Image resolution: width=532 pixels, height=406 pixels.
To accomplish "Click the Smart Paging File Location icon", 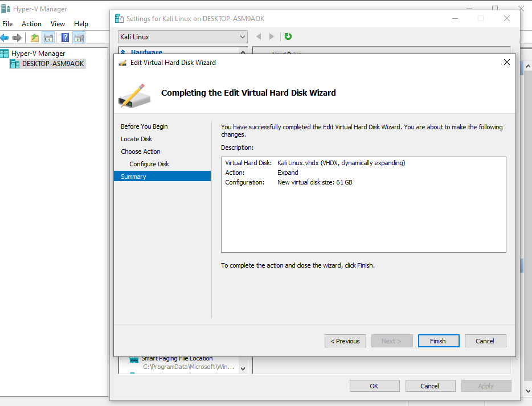I will (x=134, y=359).
